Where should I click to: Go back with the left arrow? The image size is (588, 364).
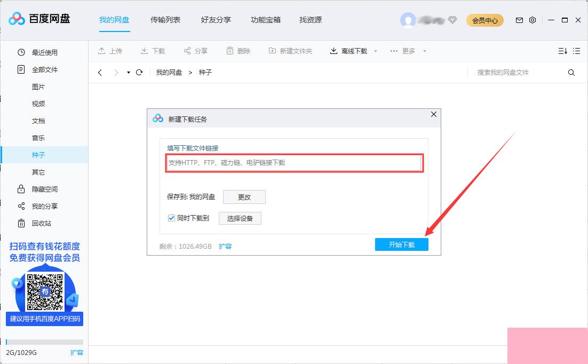coord(100,73)
